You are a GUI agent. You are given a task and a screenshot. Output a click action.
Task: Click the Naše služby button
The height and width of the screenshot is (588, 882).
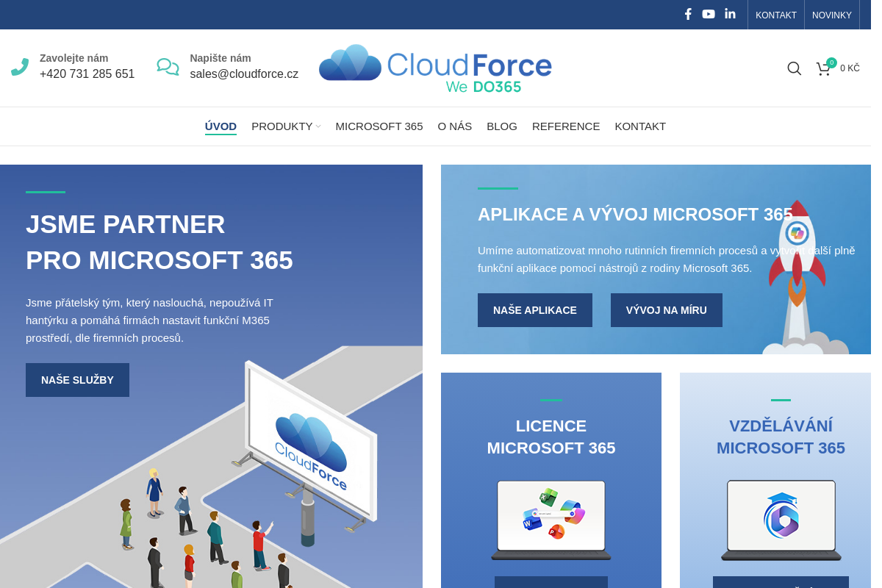pos(77,380)
